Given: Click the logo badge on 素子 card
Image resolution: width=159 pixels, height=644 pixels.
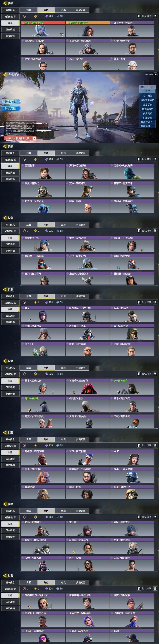Looking at the screenshot, I should (29, 320).
